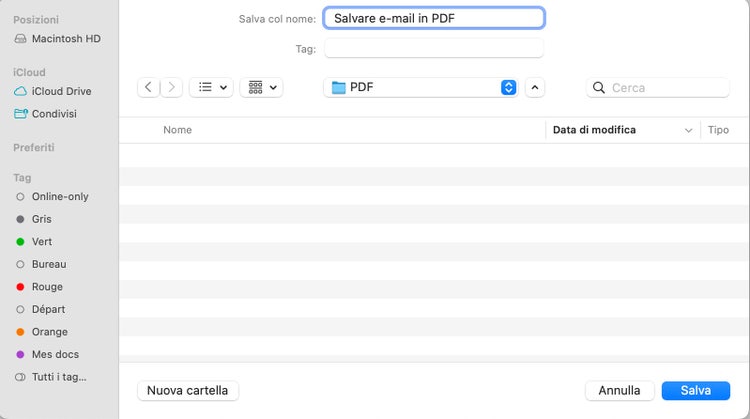Select the orange Orange tag

pos(49,332)
